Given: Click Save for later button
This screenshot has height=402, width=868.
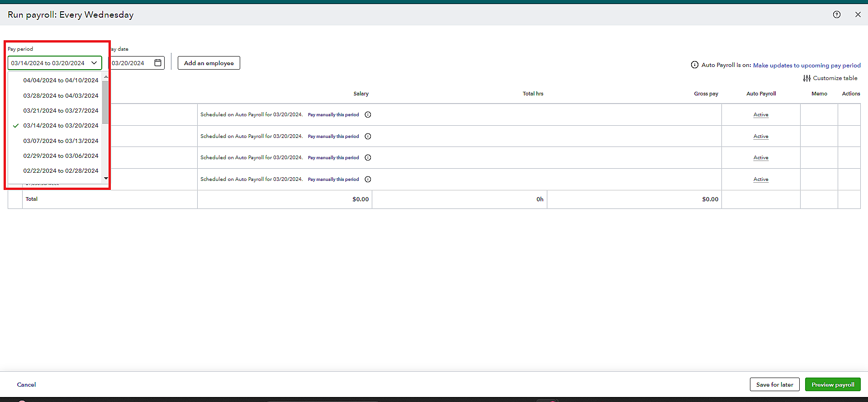Looking at the screenshot, I should click(x=774, y=385).
